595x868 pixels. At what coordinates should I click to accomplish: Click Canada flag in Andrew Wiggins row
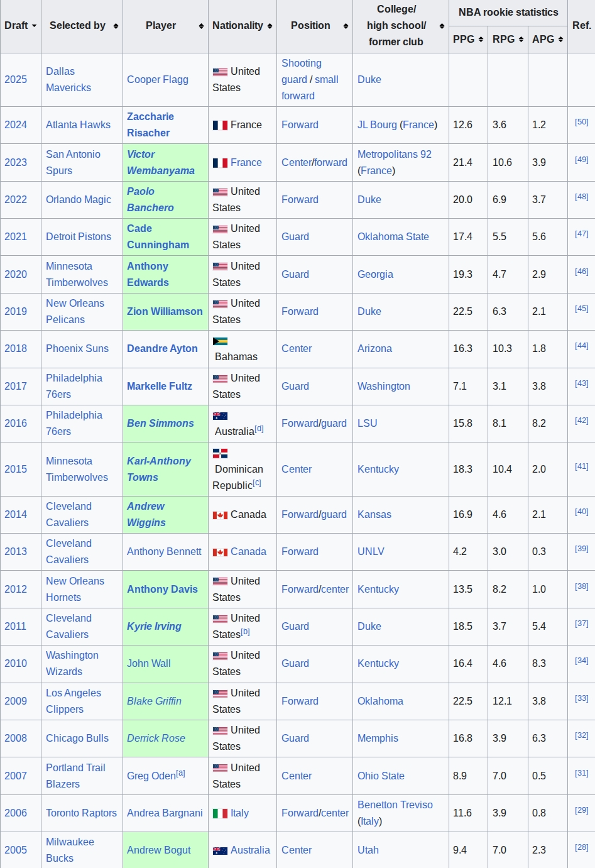(220, 515)
